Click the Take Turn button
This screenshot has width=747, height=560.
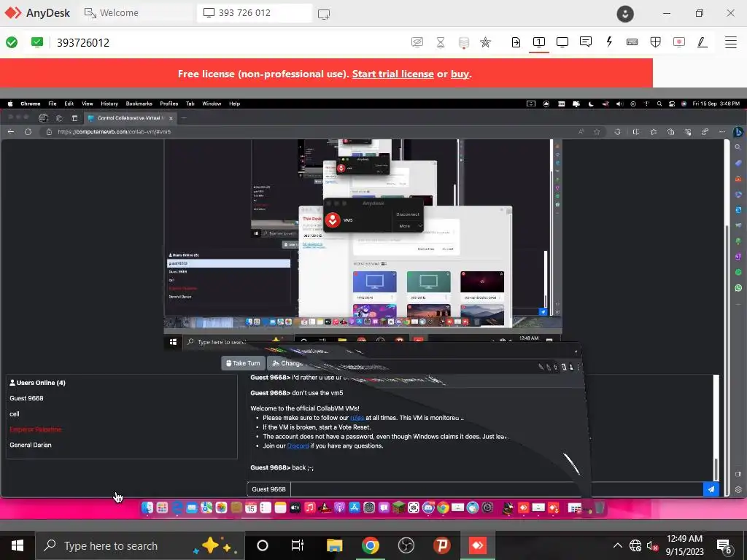coord(243,363)
